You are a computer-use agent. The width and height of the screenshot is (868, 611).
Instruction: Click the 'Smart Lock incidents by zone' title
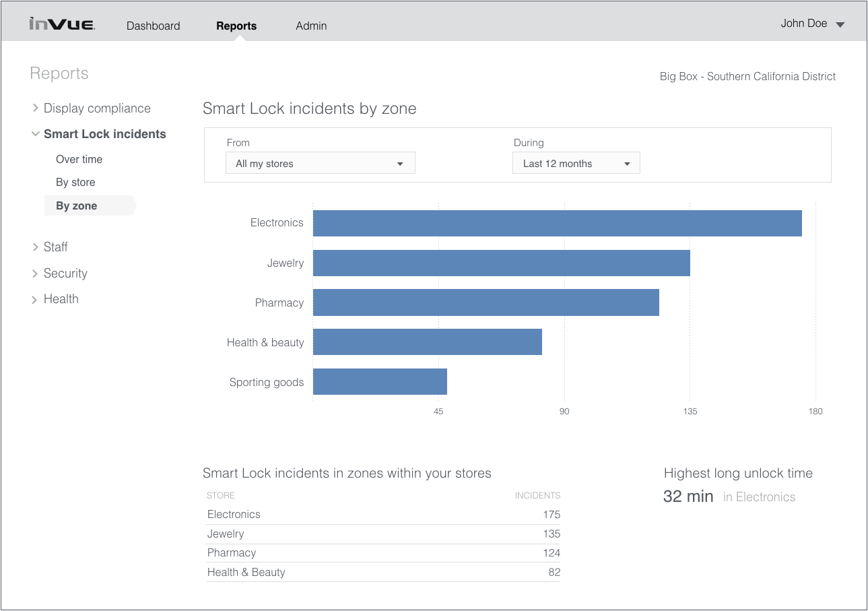click(x=310, y=108)
